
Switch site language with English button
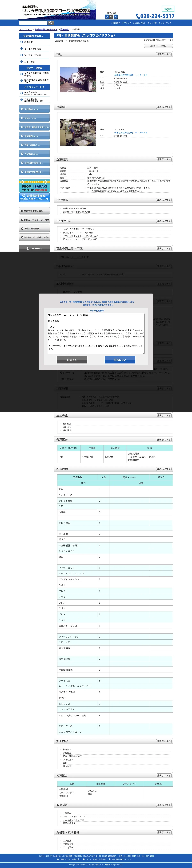[168, 9]
